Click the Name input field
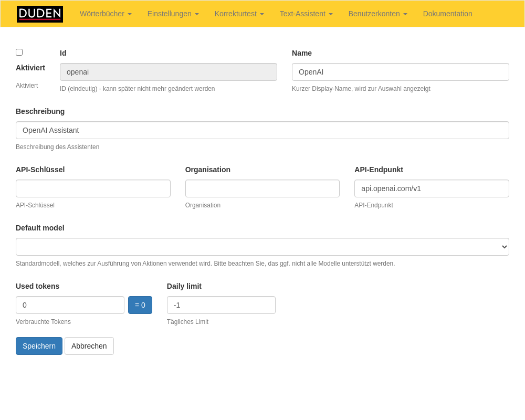This screenshot has width=525, height=420. 400,72
